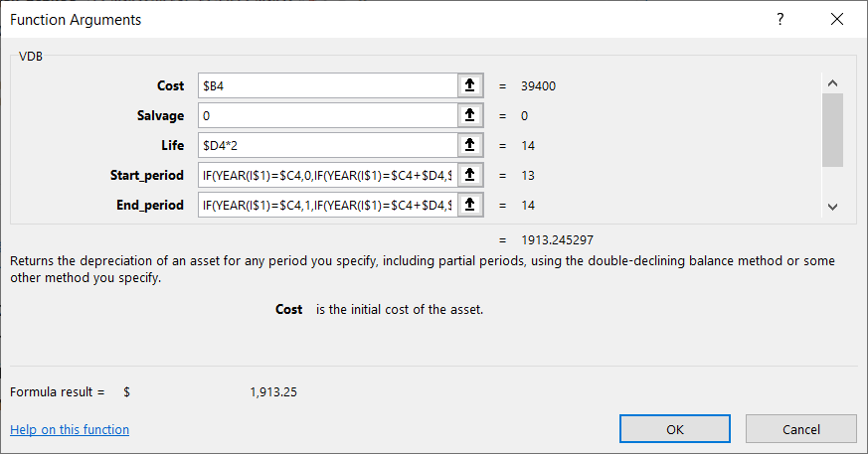The height and width of the screenshot is (454, 868).
Task: Click the formula result 1,913.25
Action: (x=273, y=392)
